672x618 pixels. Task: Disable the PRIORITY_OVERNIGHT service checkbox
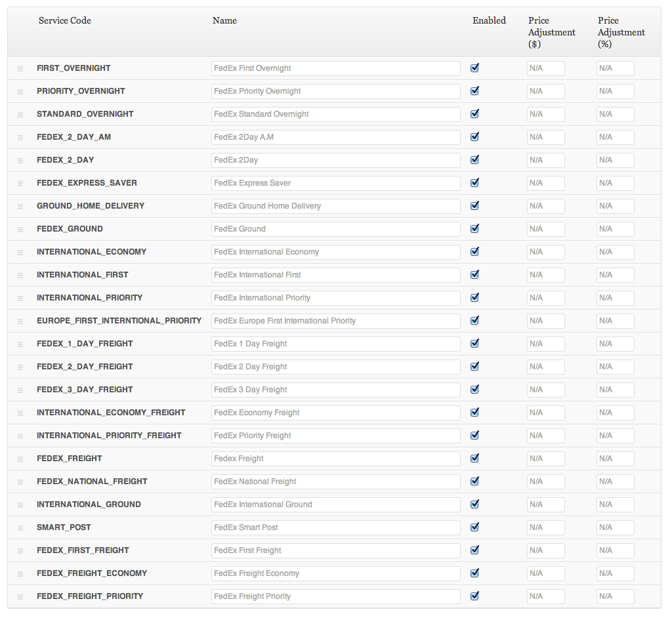pos(474,91)
